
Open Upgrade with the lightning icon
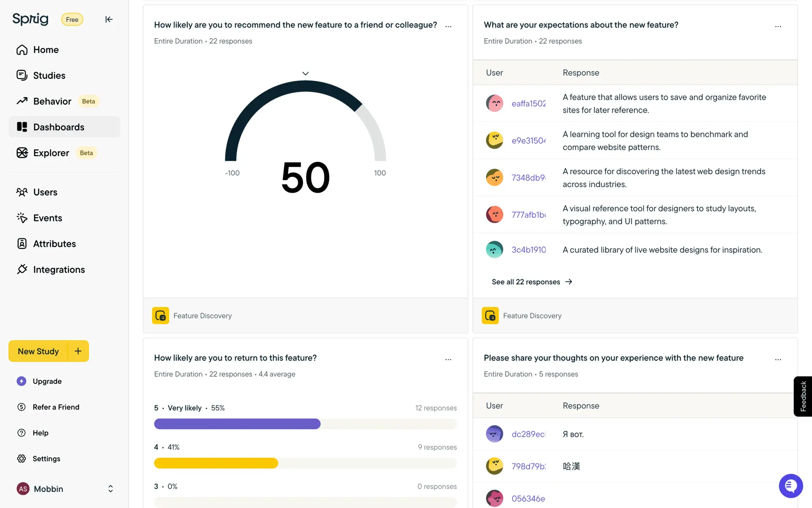click(x=47, y=381)
